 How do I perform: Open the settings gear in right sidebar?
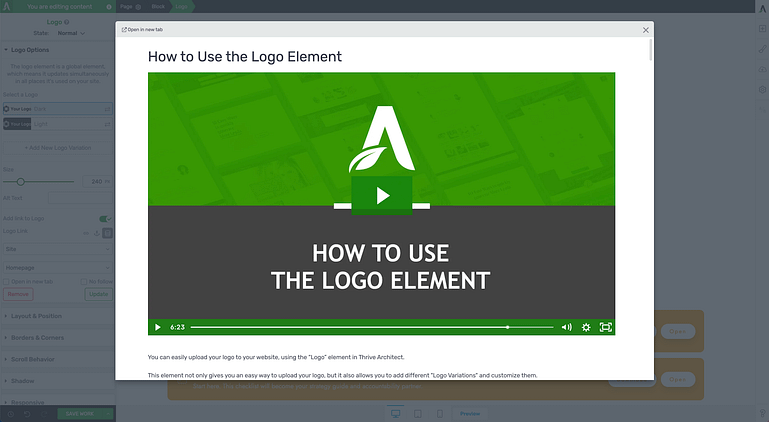click(x=762, y=89)
